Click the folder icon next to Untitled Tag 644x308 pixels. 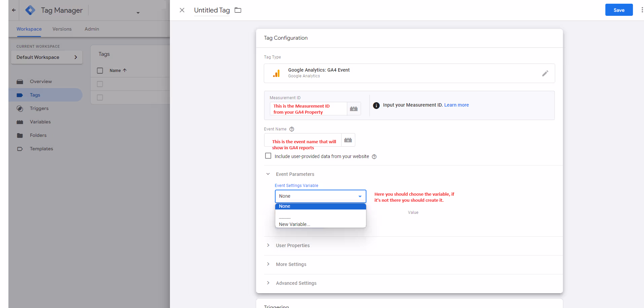click(238, 10)
